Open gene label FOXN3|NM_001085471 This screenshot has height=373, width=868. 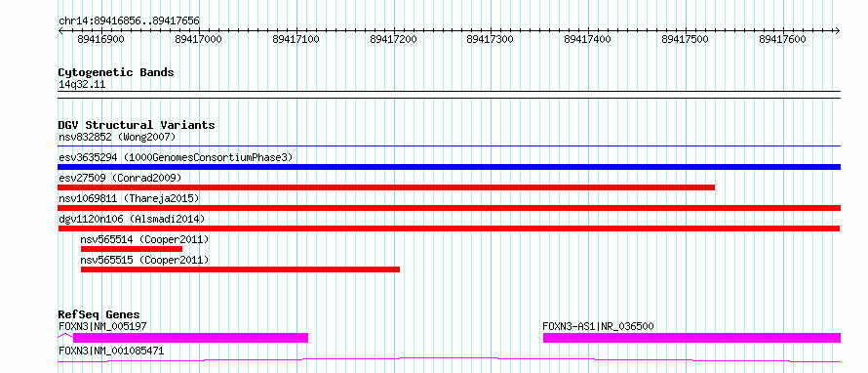click(x=111, y=351)
